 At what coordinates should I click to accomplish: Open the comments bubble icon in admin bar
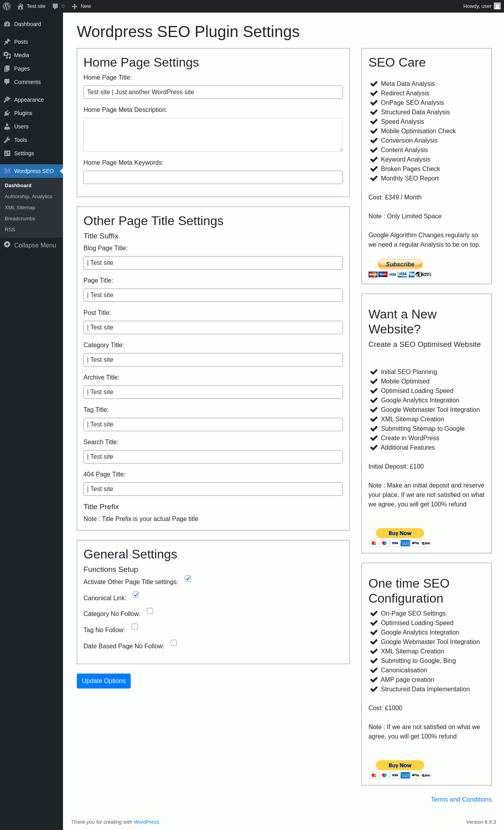(56, 6)
